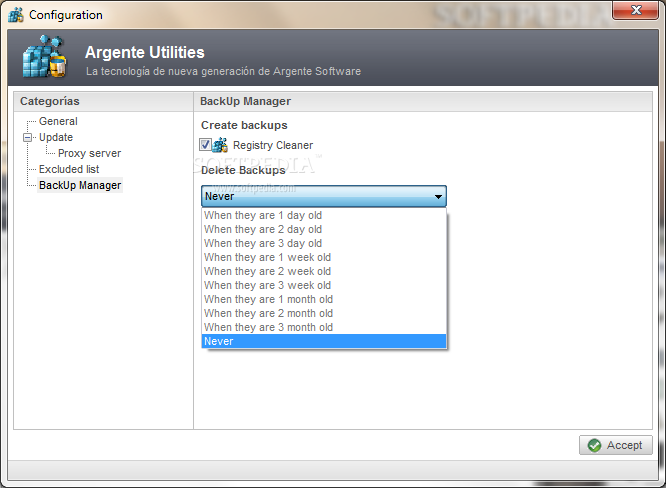The height and width of the screenshot is (488, 666).
Task: Click the Create backups heading
Action: click(x=244, y=125)
